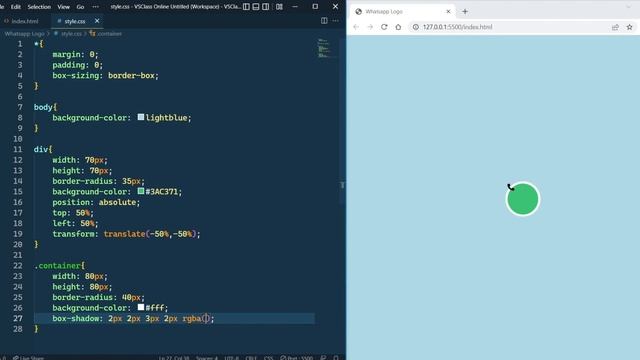640x360 pixels.
Task: Close the Whatsapp Logo browser tab
Action: pos(448,11)
